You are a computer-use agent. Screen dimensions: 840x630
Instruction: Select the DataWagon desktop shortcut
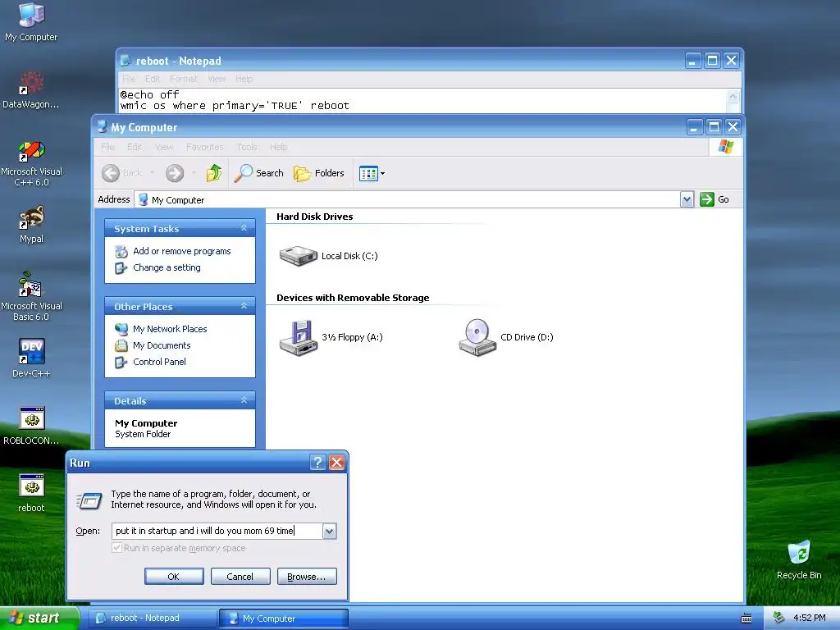pos(31,90)
